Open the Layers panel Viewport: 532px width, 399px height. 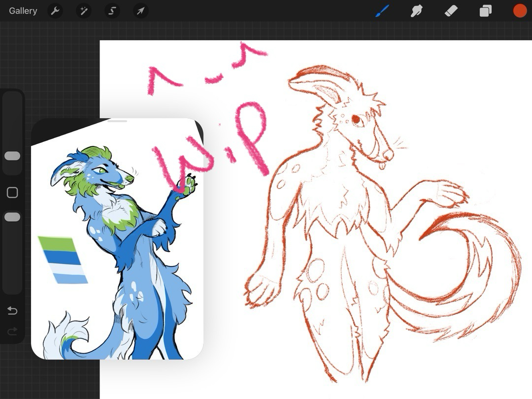click(x=486, y=11)
